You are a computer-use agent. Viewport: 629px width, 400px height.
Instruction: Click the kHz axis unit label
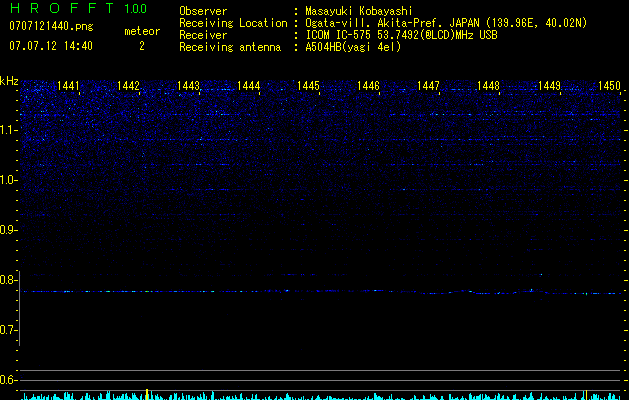pos(9,81)
